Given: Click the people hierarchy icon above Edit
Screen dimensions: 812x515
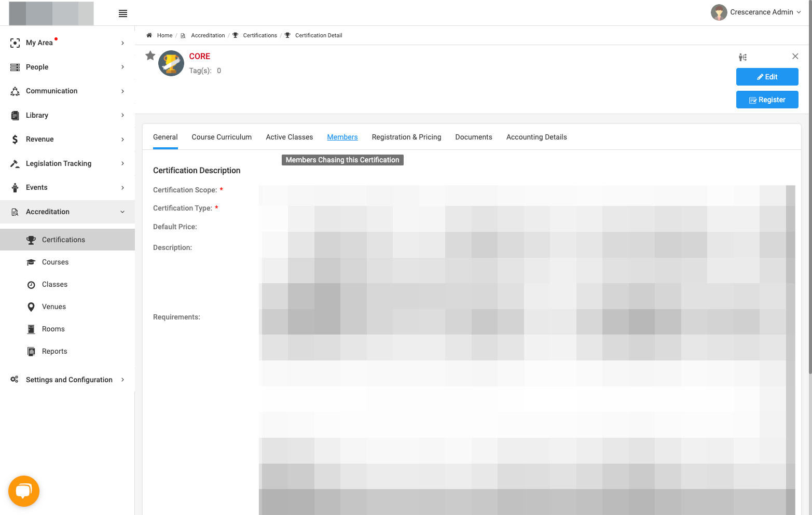Looking at the screenshot, I should click(x=743, y=57).
